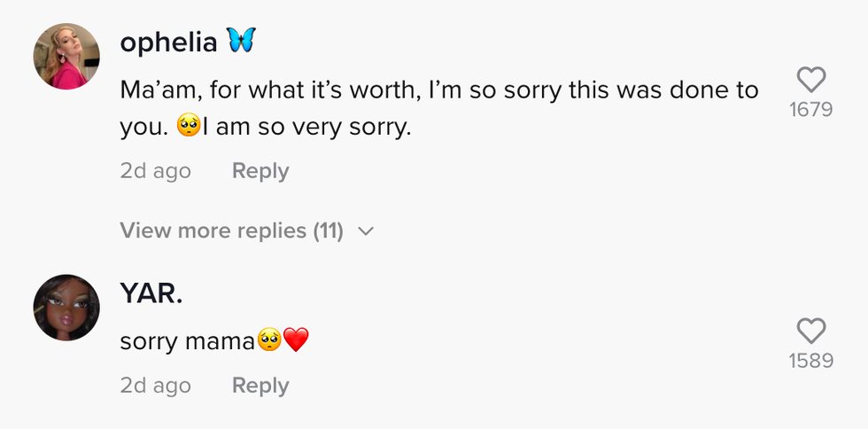The image size is (868, 429).
Task: Select the "sorry mama" comment text
Action: [x=188, y=340]
